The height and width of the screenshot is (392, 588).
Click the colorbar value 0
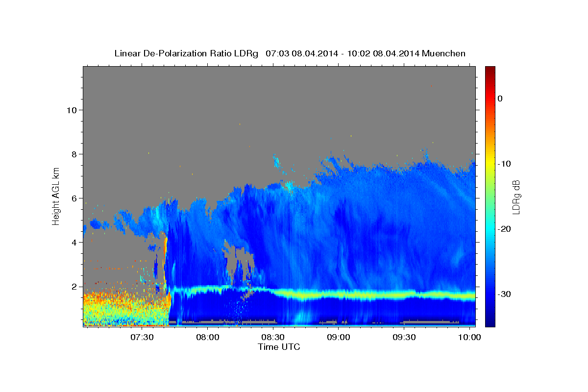pos(500,98)
